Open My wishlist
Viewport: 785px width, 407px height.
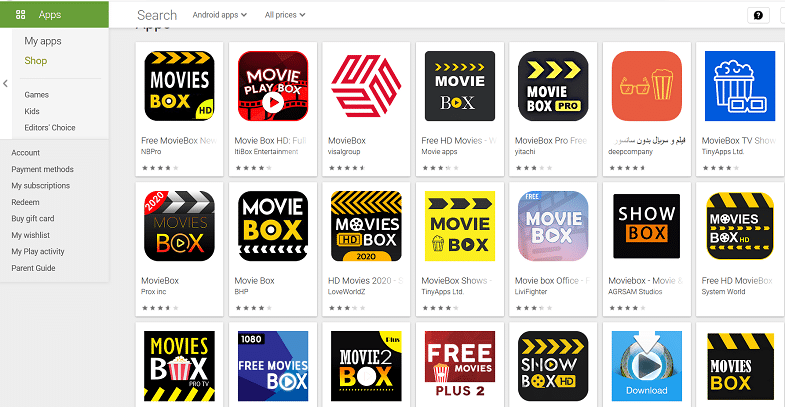pos(31,235)
